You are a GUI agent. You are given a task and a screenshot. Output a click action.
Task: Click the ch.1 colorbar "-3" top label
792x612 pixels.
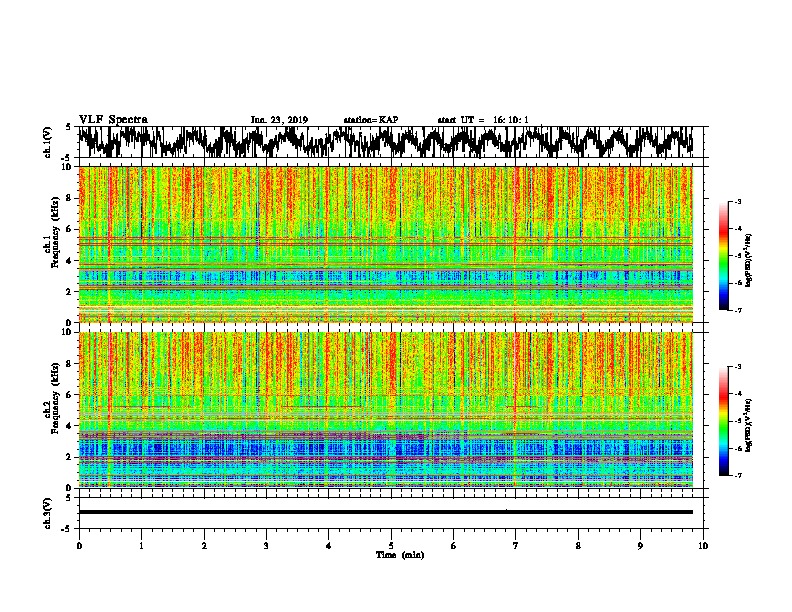[x=737, y=202]
